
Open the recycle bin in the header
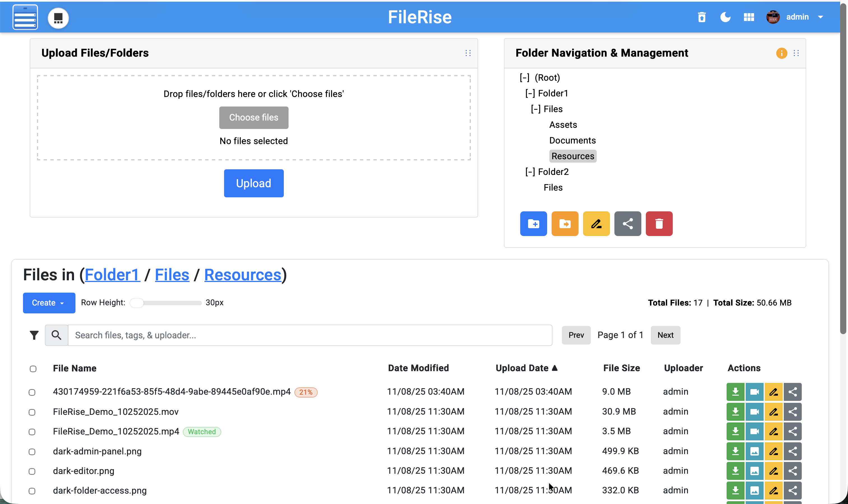click(x=702, y=17)
